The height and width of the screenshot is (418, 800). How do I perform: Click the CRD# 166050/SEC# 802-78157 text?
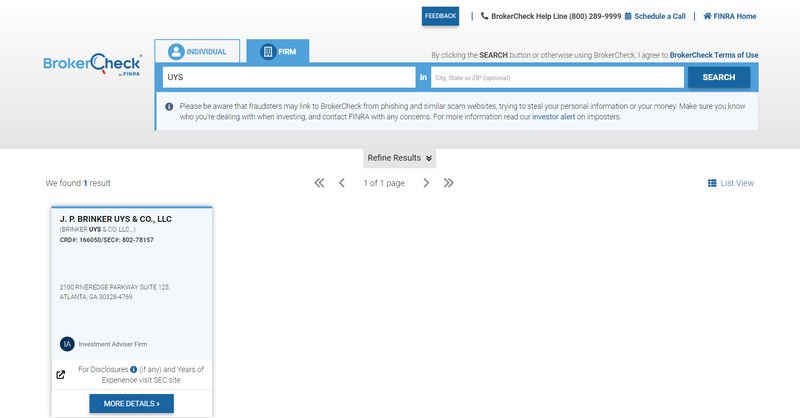point(107,240)
